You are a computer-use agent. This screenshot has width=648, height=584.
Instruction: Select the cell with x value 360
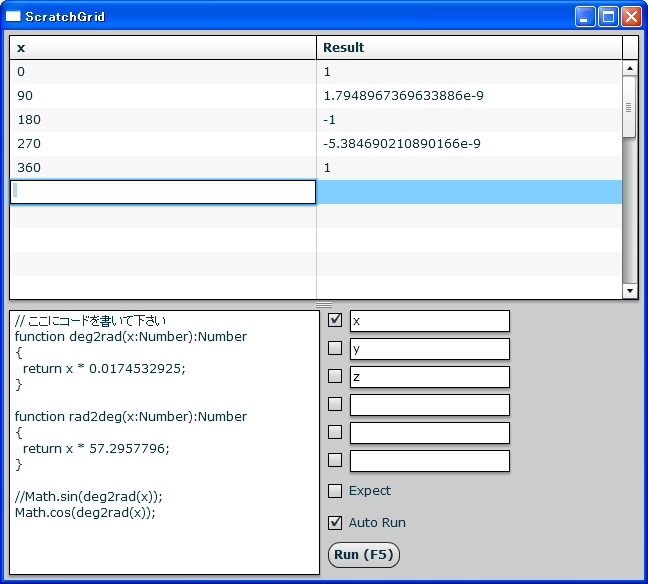pos(163,168)
